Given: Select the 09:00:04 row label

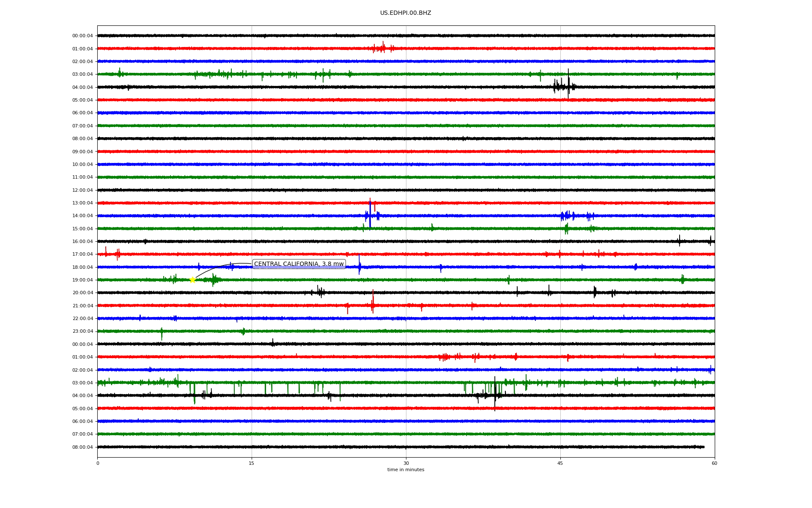Looking at the screenshot, I should [x=82, y=152].
